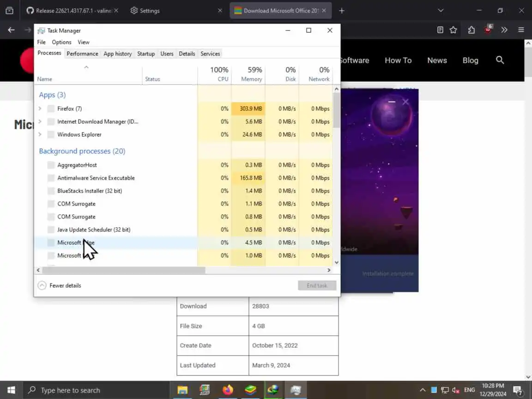
Task: Sort processes by CPU column
Action: coord(214,74)
